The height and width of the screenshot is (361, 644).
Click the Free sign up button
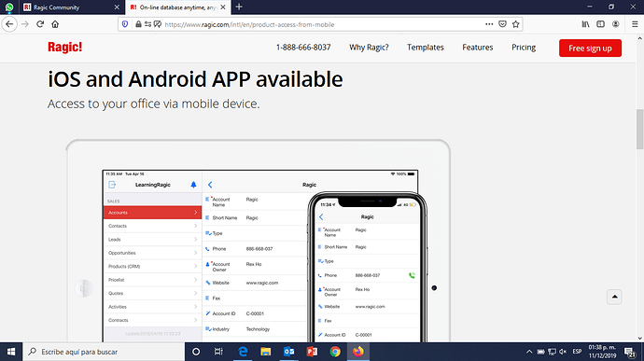point(590,49)
